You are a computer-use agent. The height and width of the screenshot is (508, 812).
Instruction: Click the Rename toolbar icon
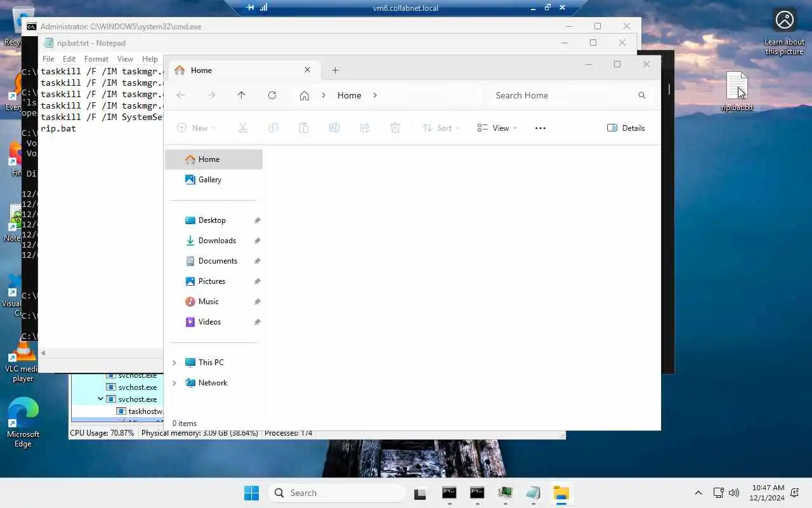point(334,128)
